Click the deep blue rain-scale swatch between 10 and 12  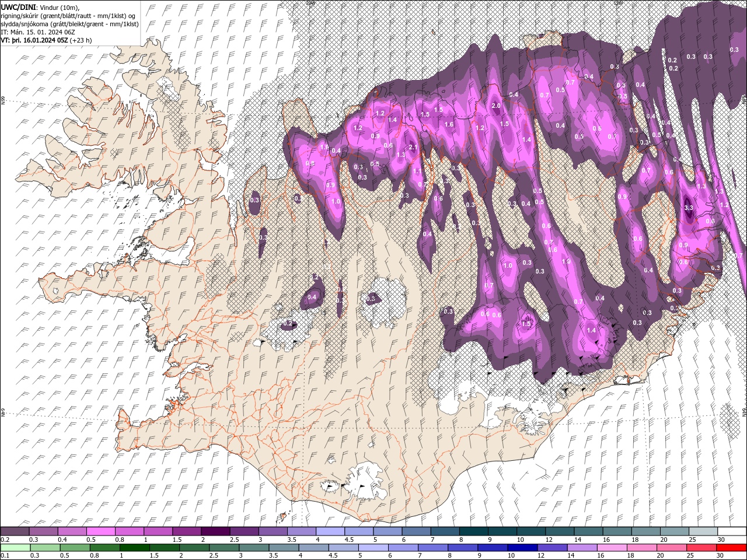click(x=523, y=548)
